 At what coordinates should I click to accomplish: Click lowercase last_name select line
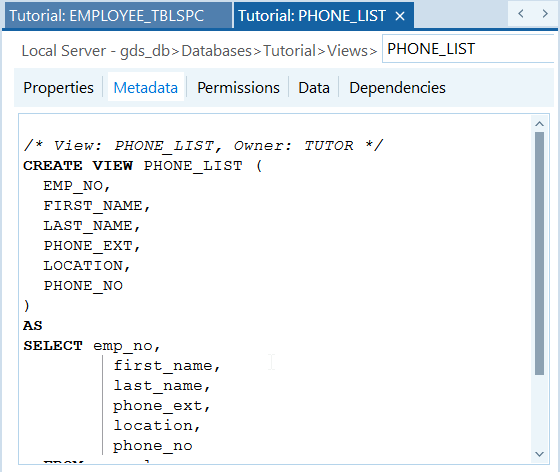[161, 386]
